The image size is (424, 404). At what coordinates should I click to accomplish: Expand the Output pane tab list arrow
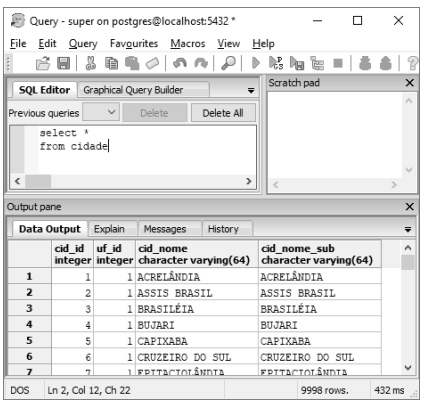(407, 229)
